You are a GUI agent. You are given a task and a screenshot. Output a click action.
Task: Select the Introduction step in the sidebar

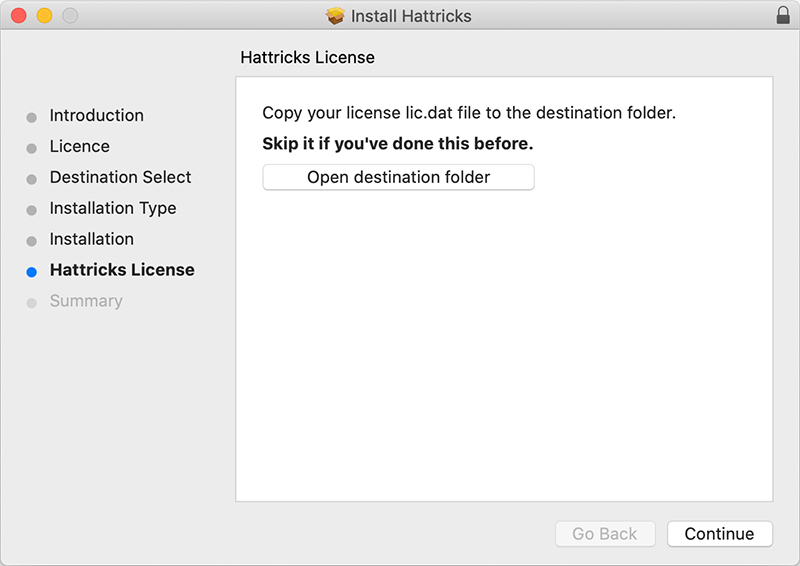[97, 116]
